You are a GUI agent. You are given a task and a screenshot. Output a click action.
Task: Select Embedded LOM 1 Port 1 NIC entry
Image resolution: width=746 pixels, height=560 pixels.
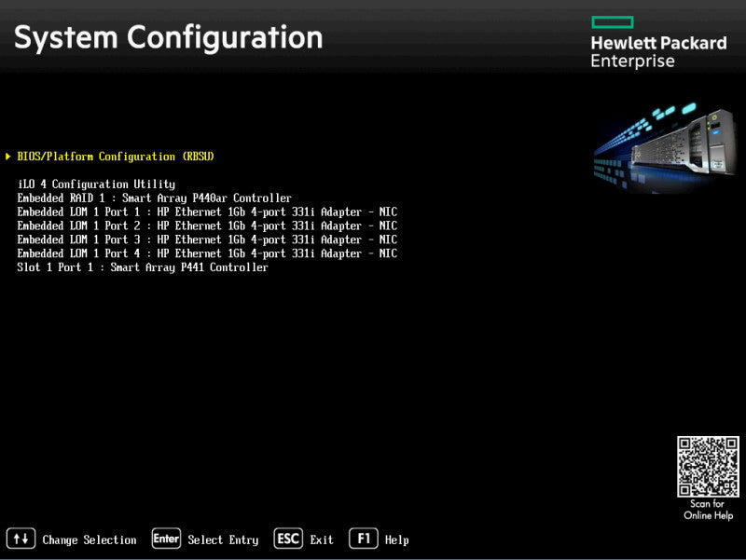pyautogui.click(x=207, y=212)
